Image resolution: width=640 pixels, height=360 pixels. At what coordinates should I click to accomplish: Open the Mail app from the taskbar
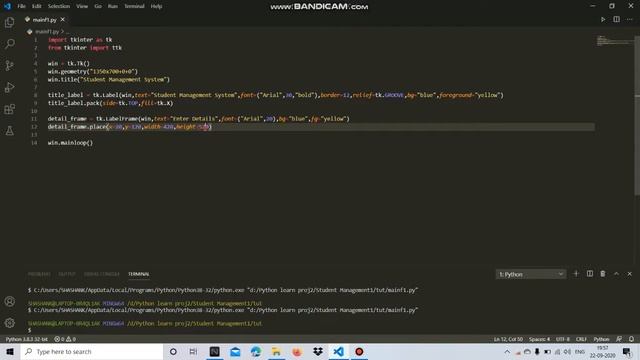[x=235, y=351]
